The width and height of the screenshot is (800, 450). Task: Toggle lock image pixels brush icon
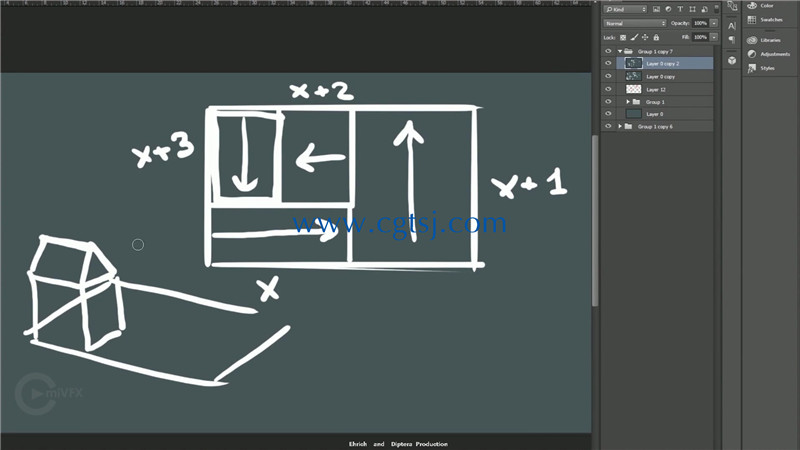click(634, 37)
